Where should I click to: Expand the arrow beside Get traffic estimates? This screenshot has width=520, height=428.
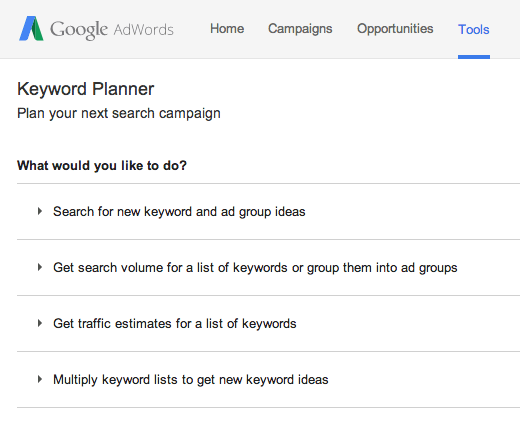tap(40, 323)
